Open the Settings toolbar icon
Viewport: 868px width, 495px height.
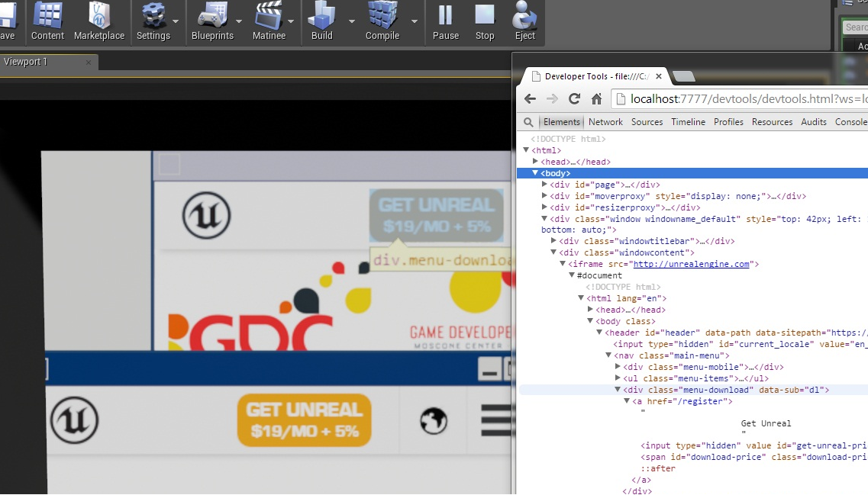point(153,21)
